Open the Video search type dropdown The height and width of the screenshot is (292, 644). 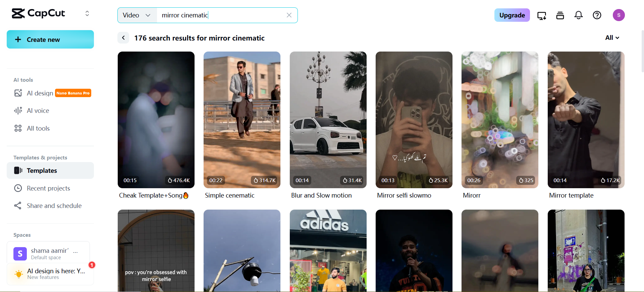pos(137,15)
